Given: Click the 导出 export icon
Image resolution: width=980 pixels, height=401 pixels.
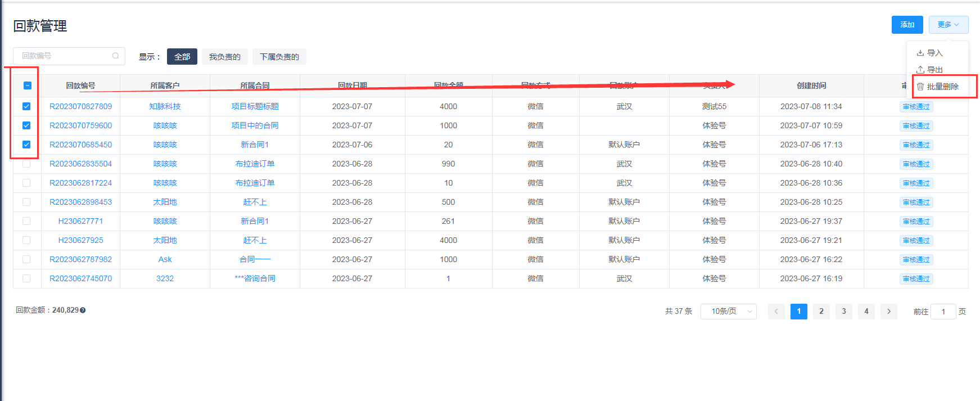Looking at the screenshot, I should point(920,70).
